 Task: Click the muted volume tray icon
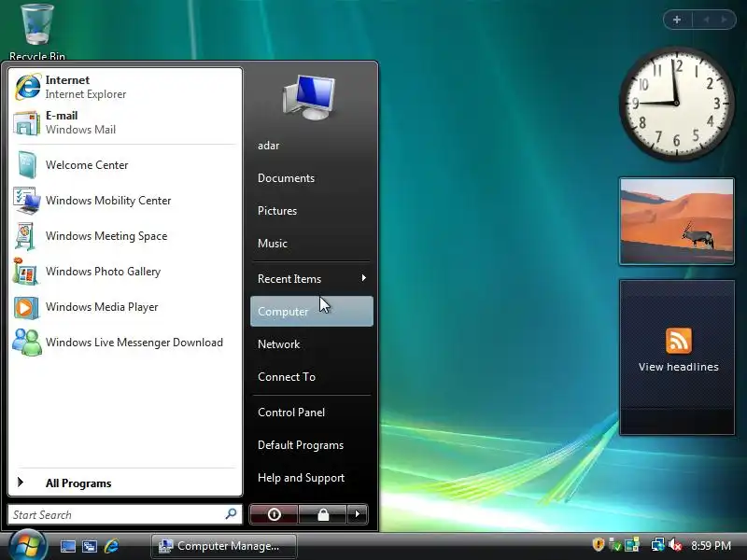click(674, 545)
